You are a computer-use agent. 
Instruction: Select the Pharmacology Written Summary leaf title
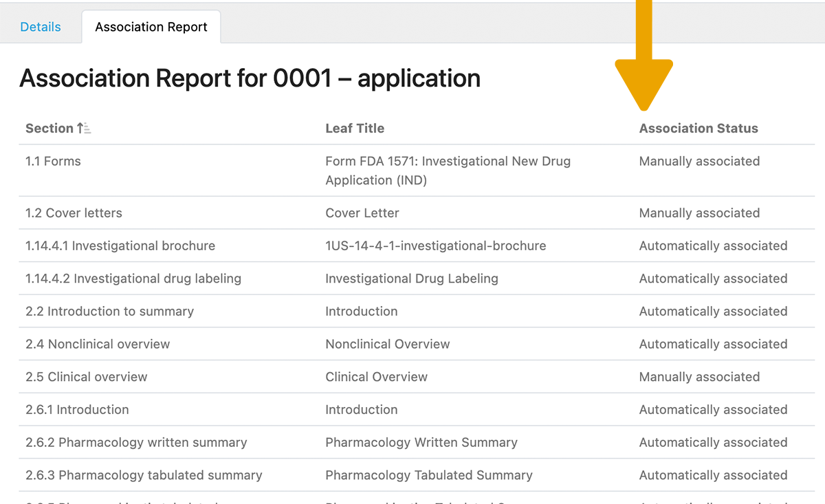click(421, 442)
